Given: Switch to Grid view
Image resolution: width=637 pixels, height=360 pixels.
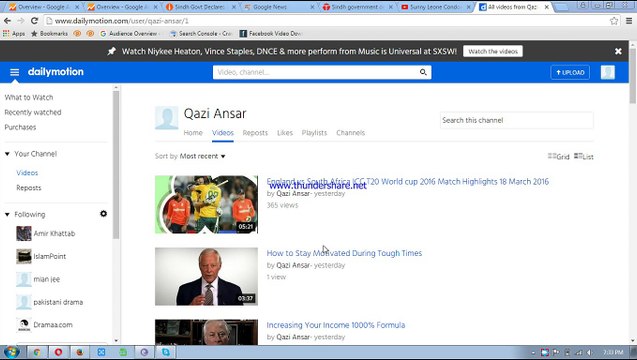Looking at the screenshot, I should tap(559, 156).
